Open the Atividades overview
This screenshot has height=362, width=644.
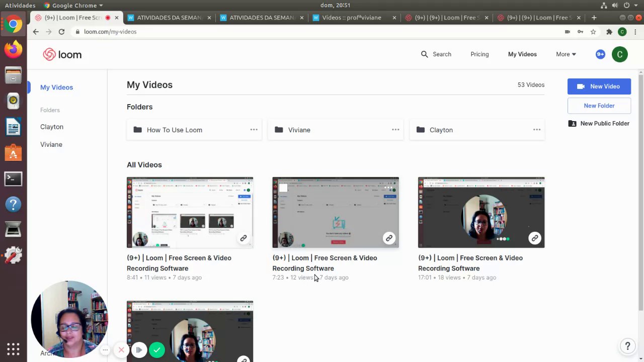point(20,6)
